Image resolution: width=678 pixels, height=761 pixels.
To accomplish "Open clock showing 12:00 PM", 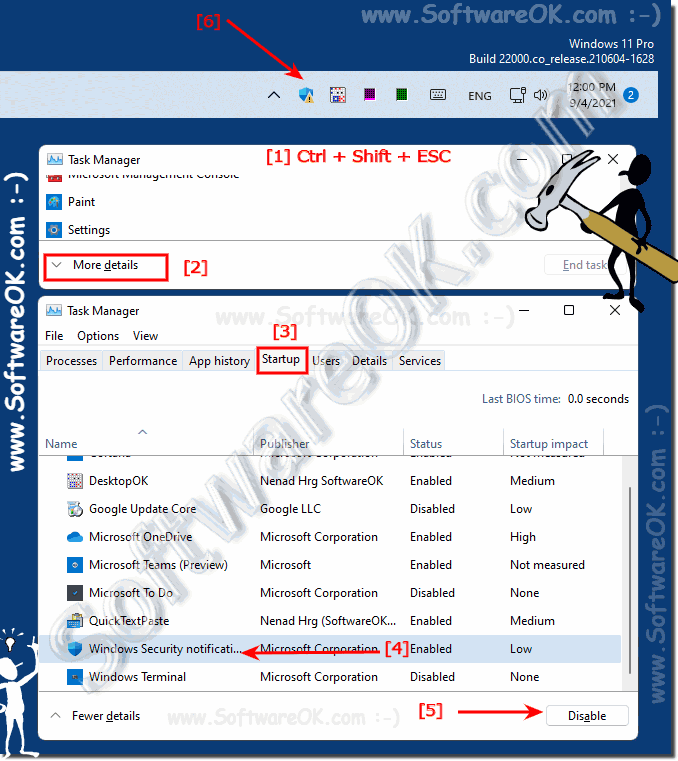I will tap(592, 95).
